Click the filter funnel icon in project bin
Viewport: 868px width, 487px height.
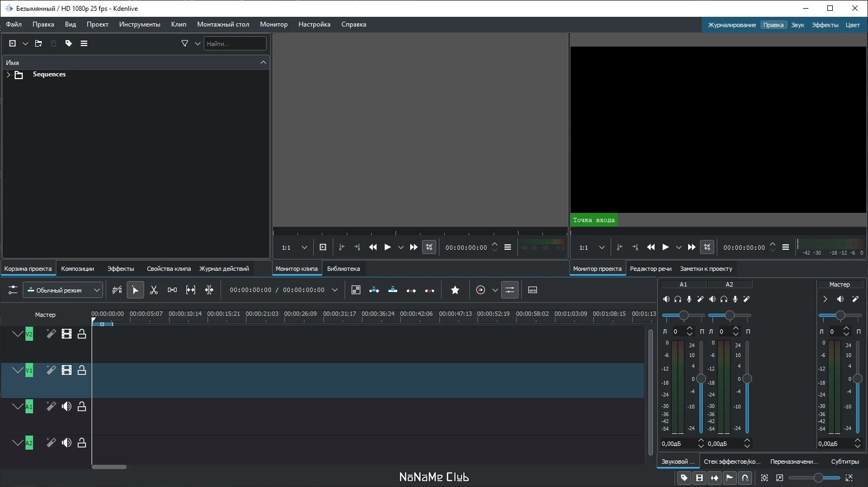pyautogui.click(x=185, y=43)
